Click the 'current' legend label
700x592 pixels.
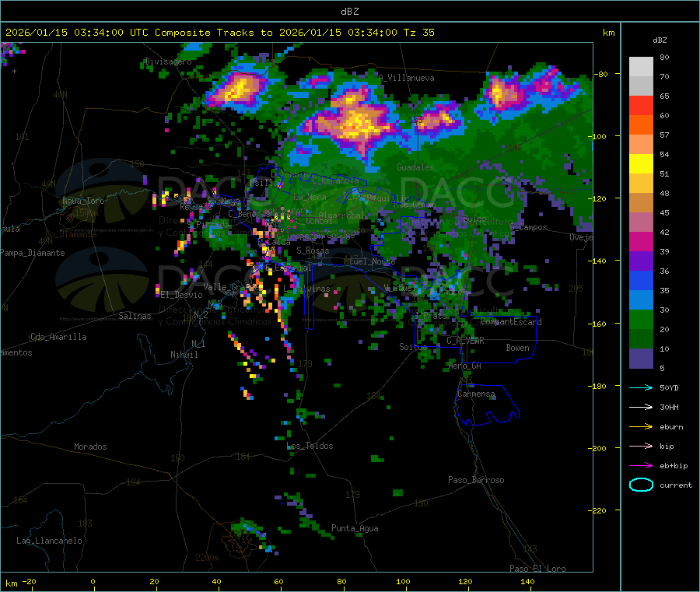(x=676, y=485)
